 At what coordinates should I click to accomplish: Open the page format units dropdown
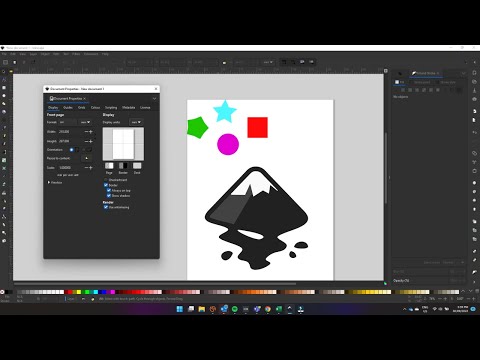85,122
